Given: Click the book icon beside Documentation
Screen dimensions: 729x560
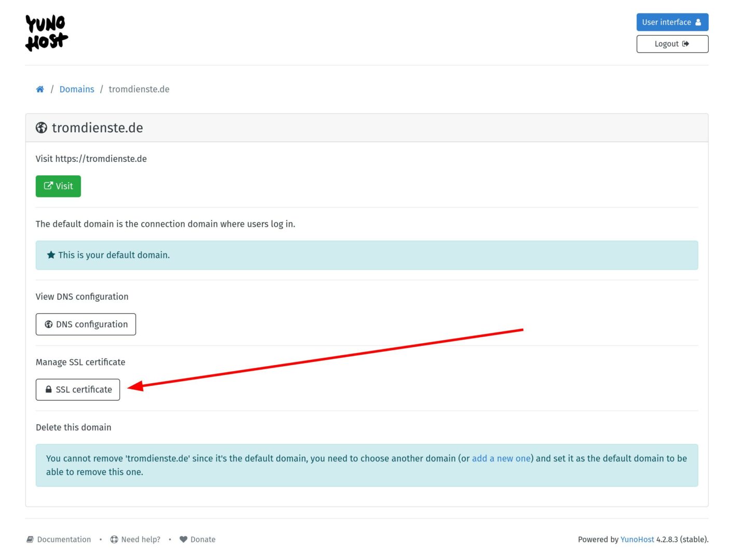Looking at the screenshot, I should (30, 539).
